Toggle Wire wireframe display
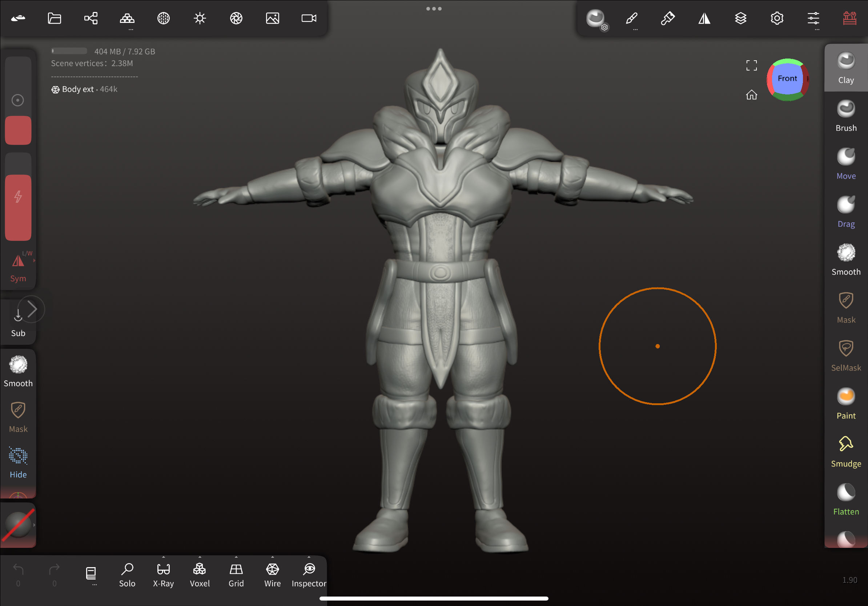This screenshot has height=606, width=868. pyautogui.click(x=272, y=575)
